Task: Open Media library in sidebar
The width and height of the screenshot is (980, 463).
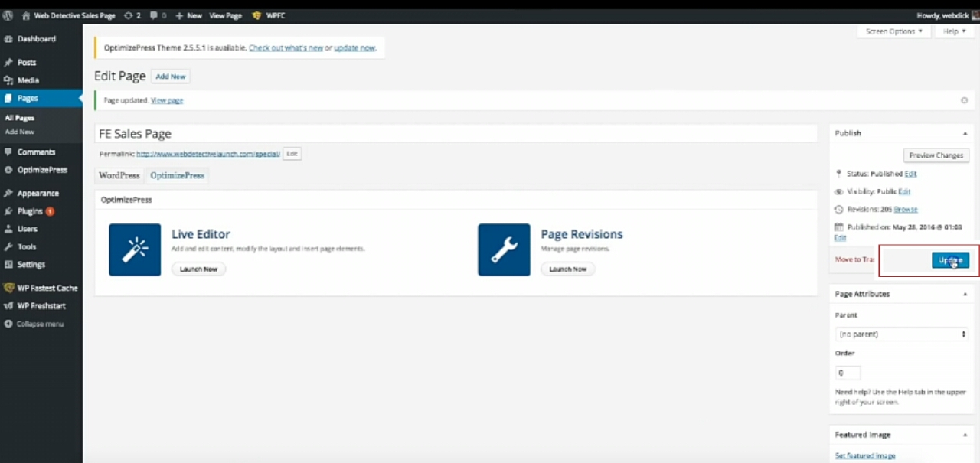Action: point(28,80)
